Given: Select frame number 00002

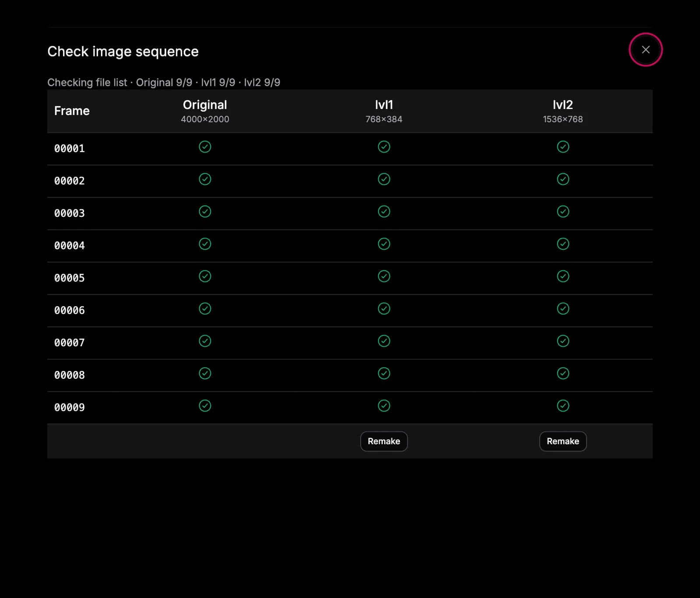Looking at the screenshot, I should pyautogui.click(x=69, y=181).
